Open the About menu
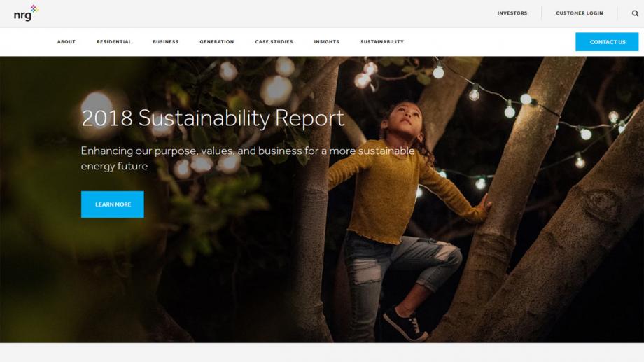Image resolution: width=644 pixels, height=362 pixels. point(66,42)
